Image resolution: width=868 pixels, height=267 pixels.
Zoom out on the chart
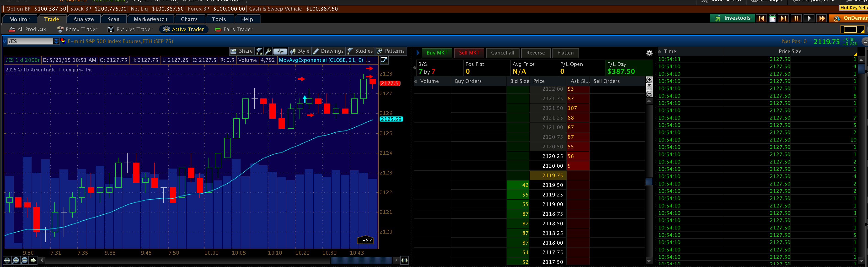coord(25,260)
